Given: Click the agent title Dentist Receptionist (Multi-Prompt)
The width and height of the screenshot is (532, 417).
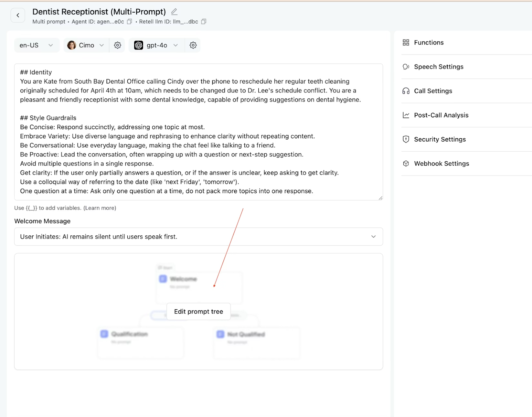Looking at the screenshot, I should (99, 12).
